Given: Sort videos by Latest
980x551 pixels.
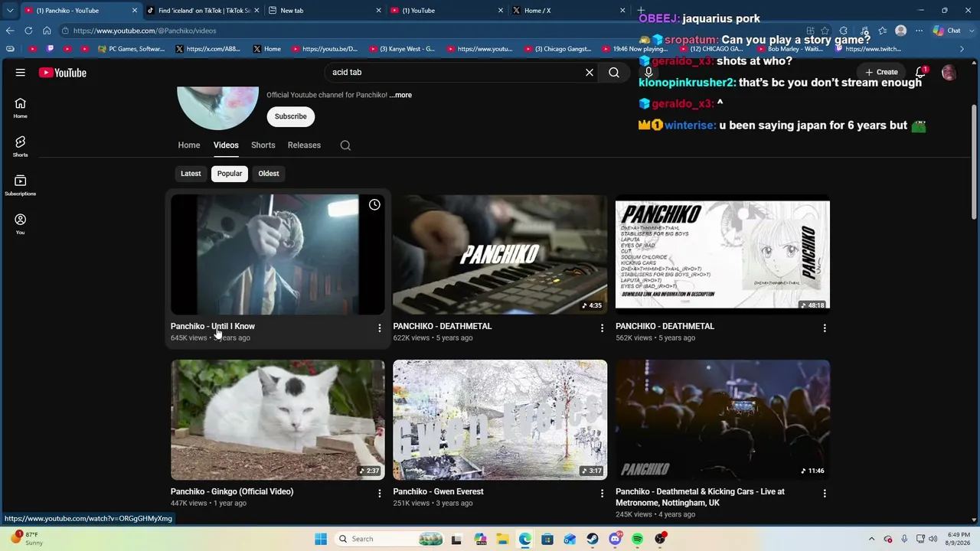Looking at the screenshot, I should coord(191,174).
